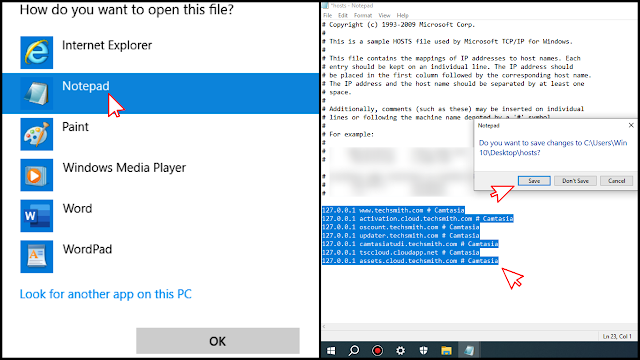Open taskbar search magnifier icon
The width and height of the screenshot is (640, 360).
pyautogui.click(x=354, y=351)
